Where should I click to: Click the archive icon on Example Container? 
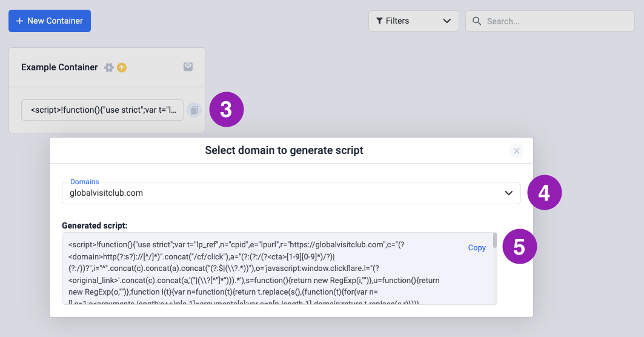(188, 67)
